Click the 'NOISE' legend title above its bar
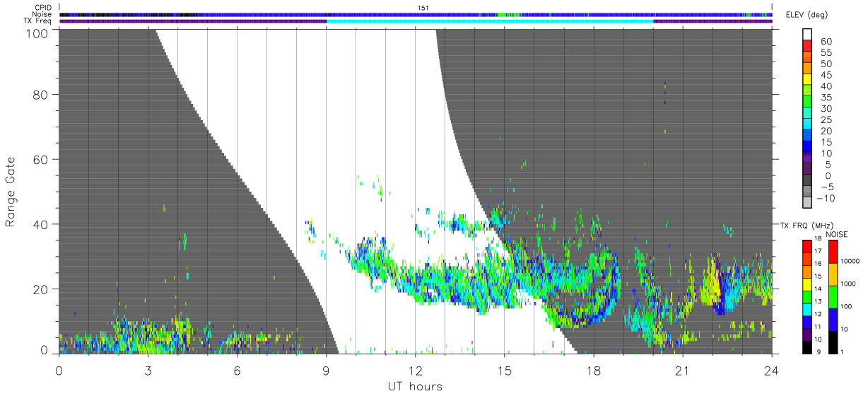The width and height of the screenshot is (868, 401). tap(836, 234)
